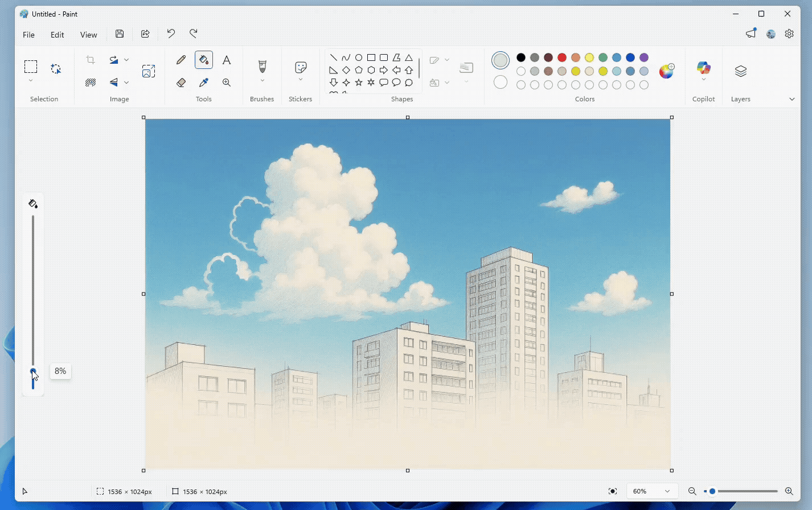Select the Text tool
Screen dimensions: 812x510
[x=227, y=59]
